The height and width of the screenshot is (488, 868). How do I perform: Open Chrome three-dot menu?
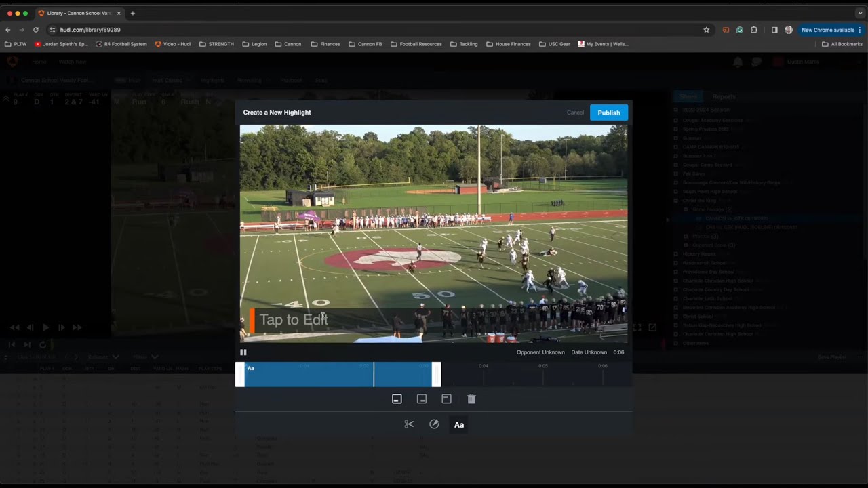[860, 30]
